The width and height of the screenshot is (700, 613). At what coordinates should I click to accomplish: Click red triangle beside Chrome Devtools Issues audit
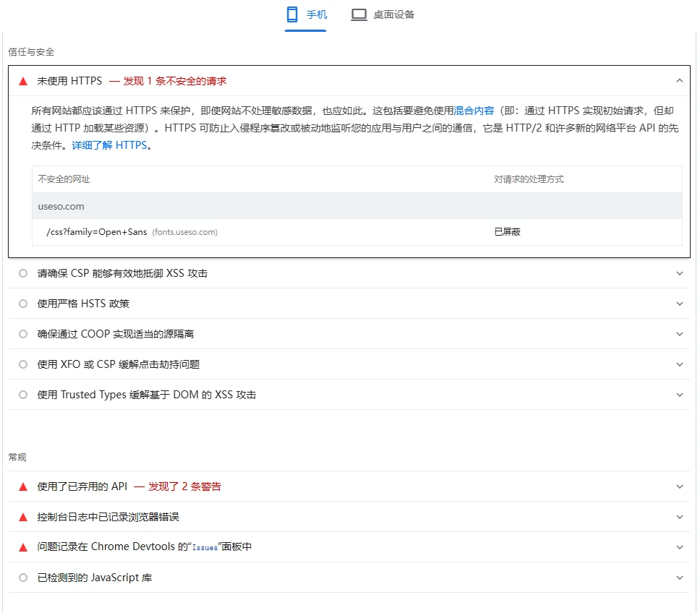click(x=23, y=547)
